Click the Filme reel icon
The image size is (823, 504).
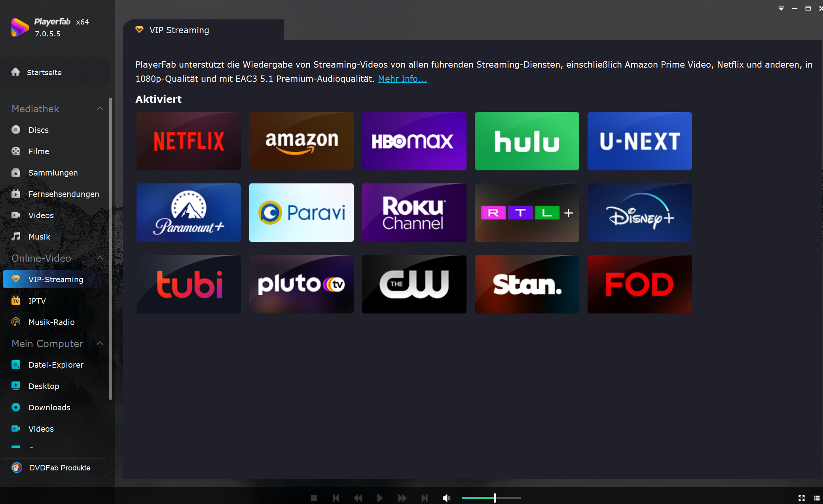pos(16,151)
